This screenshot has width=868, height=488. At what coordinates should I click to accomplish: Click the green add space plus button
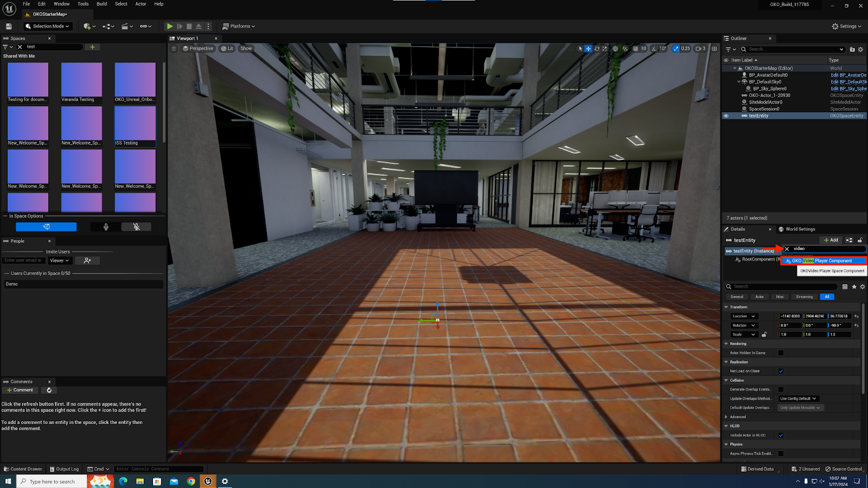(x=92, y=47)
